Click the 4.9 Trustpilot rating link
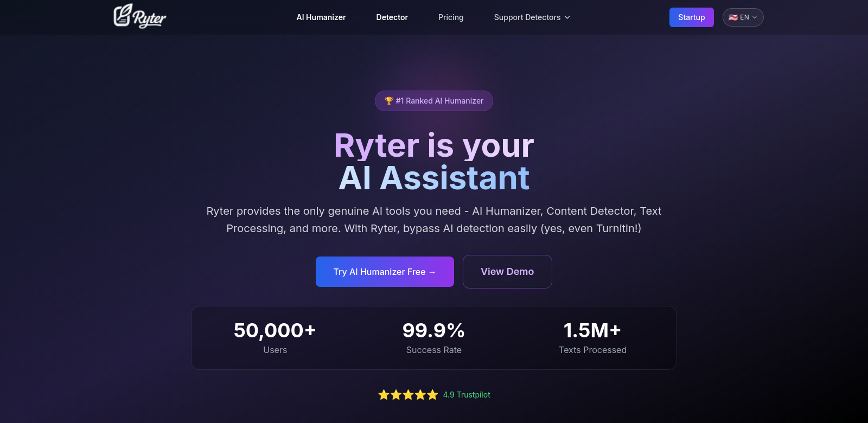The height and width of the screenshot is (423, 868). tap(467, 395)
